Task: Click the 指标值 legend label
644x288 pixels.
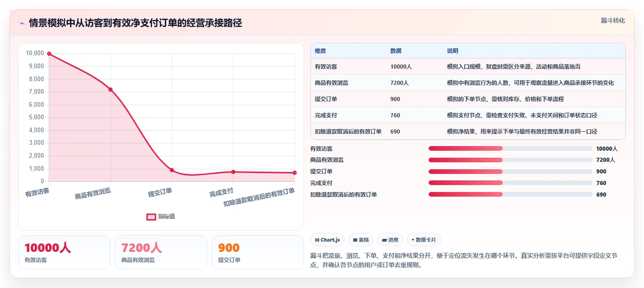Action: click(166, 217)
